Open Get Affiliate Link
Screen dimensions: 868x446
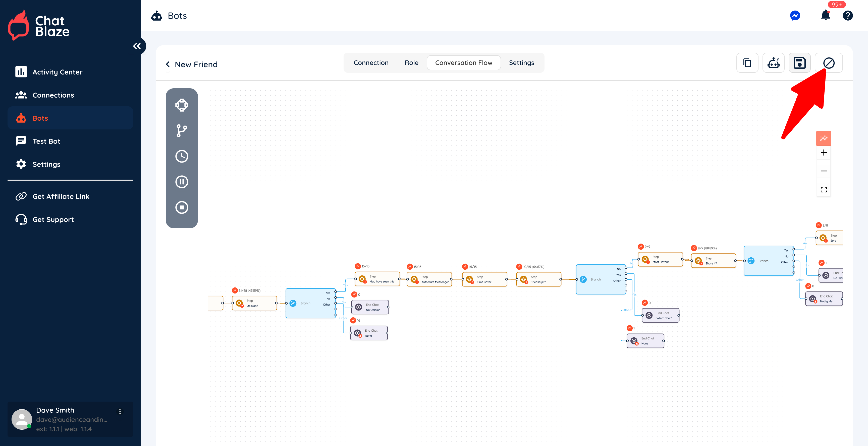coord(61,197)
